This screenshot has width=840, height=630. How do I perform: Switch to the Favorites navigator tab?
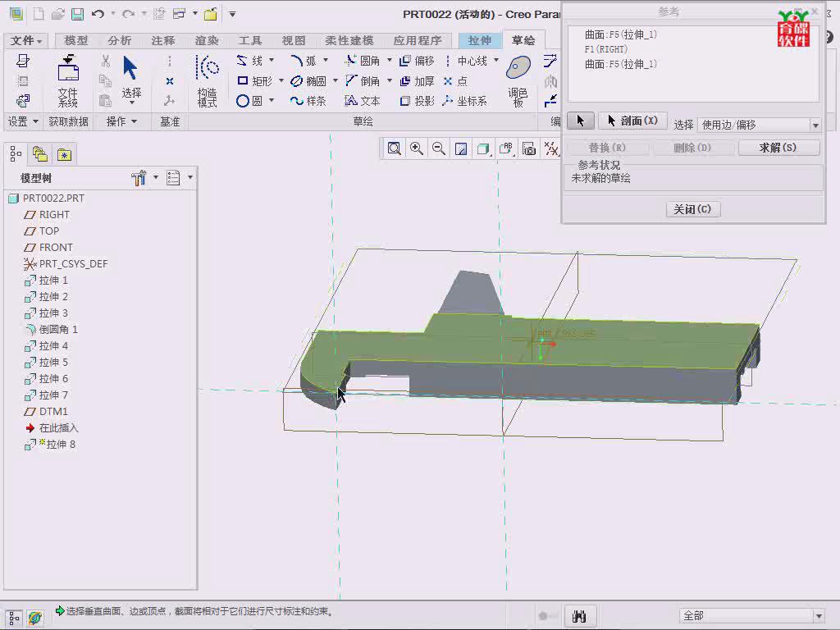65,154
